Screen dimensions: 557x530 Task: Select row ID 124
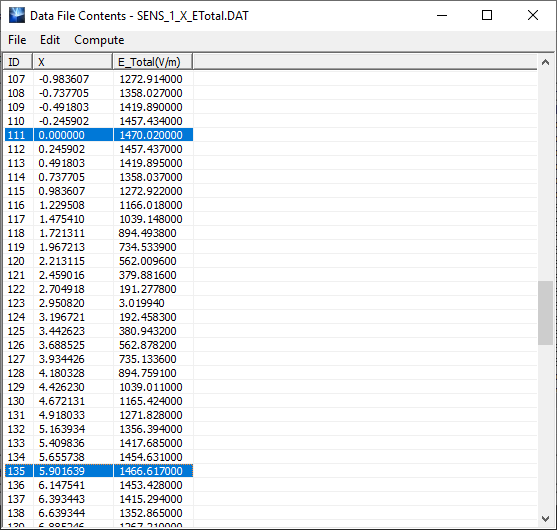tap(16, 317)
